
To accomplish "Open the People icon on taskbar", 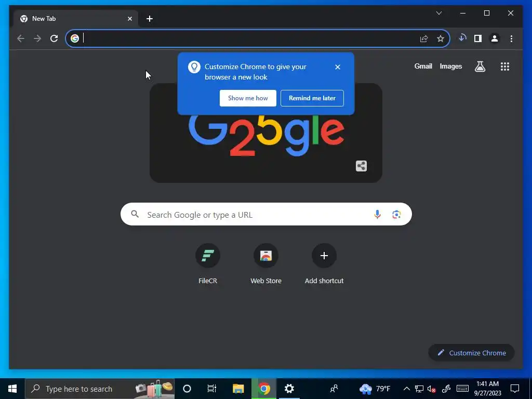I will tap(334, 389).
